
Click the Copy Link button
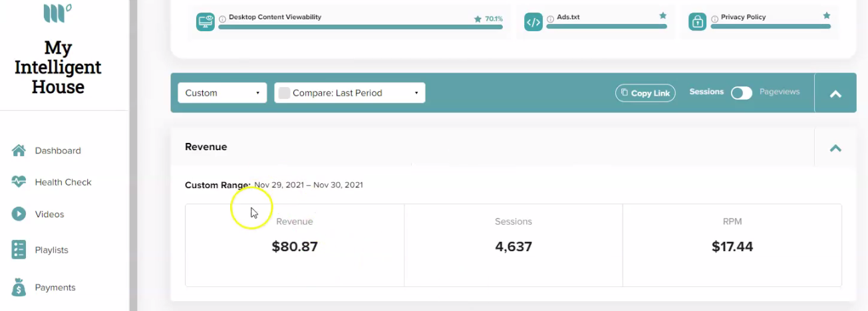pyautogui.click(x=645, y=93)
